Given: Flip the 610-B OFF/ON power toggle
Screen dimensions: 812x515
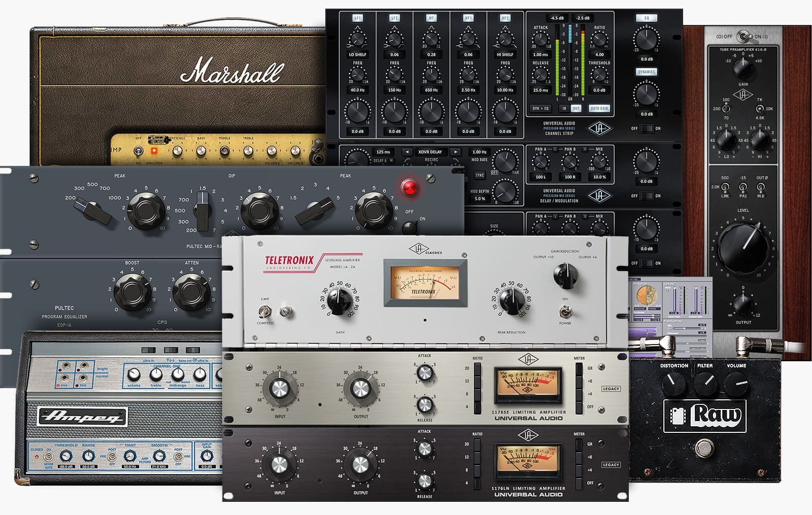Looking at the screenshot, I should [x=743, y=37].
